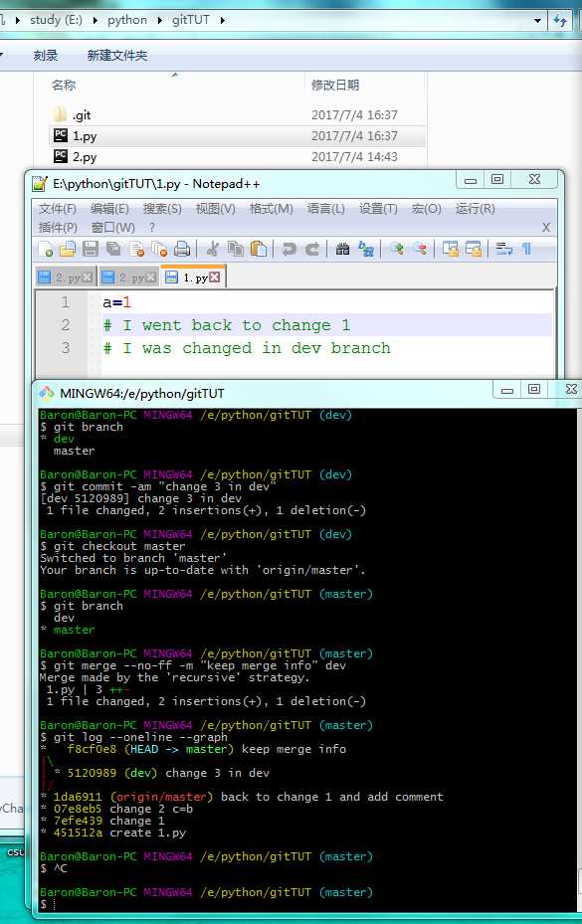Click the Git Bash icon in MINGW64 title bar
582x924 pixels.
(46, 393)
